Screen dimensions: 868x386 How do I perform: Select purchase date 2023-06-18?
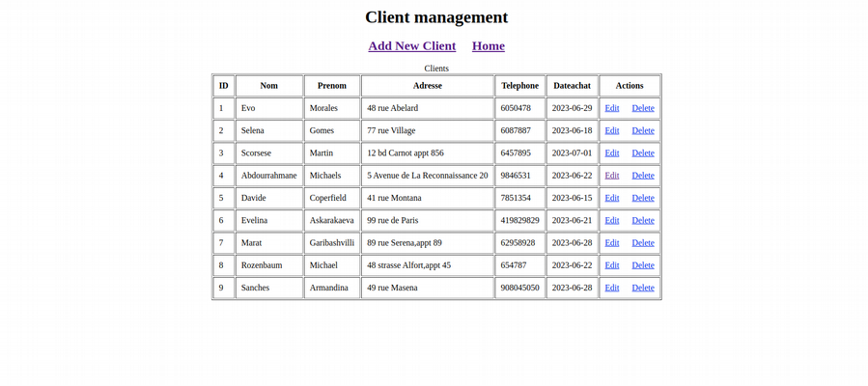point(572,130)
